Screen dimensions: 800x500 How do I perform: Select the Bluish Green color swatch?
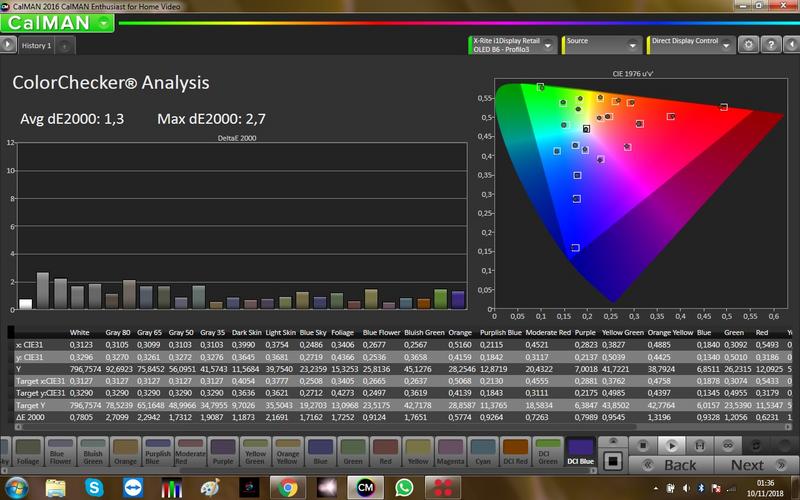tap(93, 452)
